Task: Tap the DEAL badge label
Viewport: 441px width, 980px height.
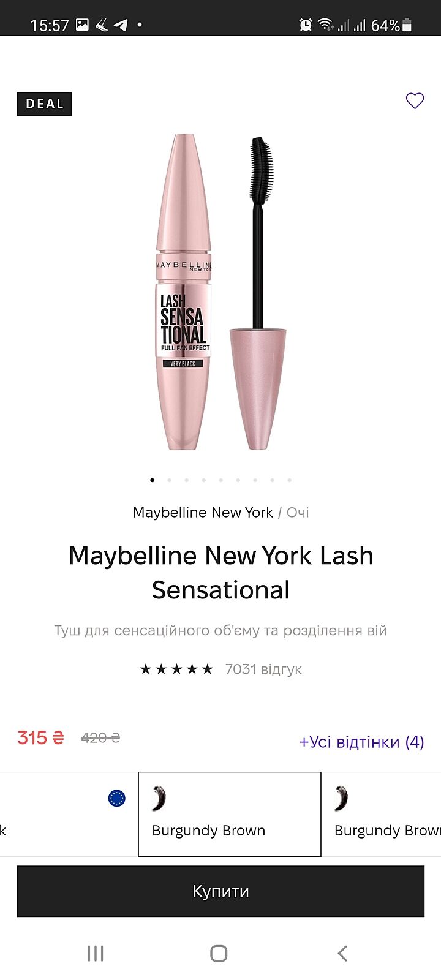Action: pyautogui.click(x=44, y=104)
